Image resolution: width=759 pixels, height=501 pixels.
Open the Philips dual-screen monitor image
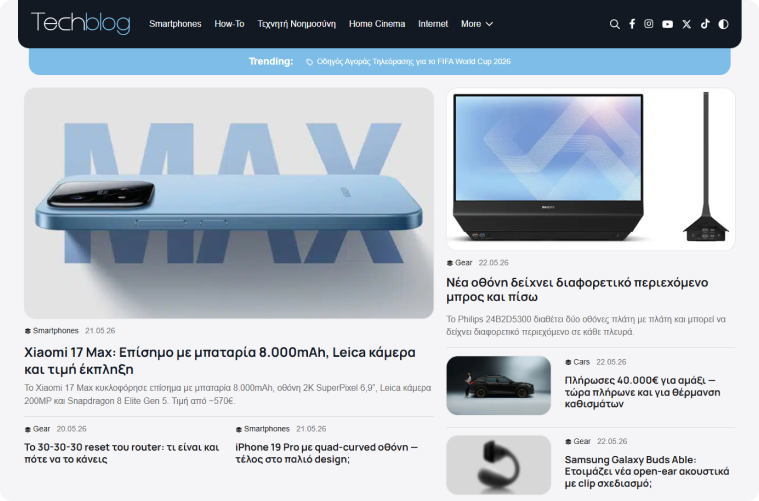[x=591, y=169]
